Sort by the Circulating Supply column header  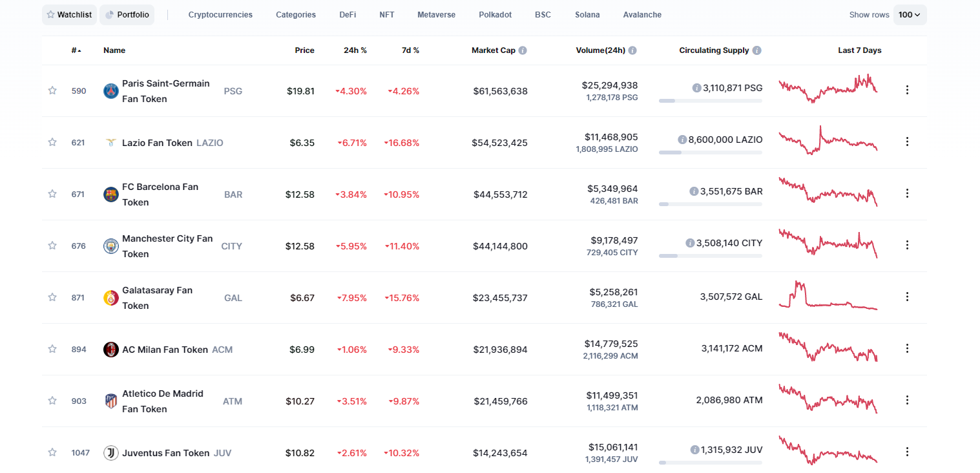tap(714, 50)
